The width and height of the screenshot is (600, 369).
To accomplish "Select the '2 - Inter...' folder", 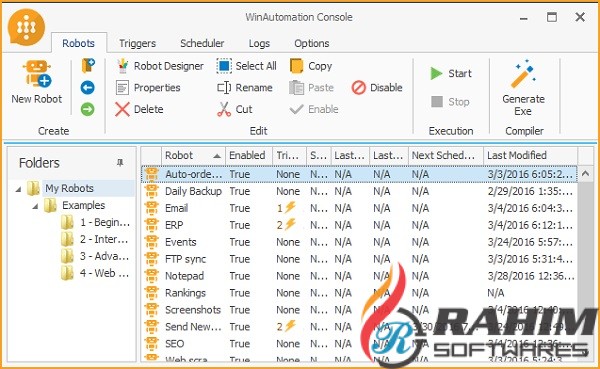I will coord(104,239).
